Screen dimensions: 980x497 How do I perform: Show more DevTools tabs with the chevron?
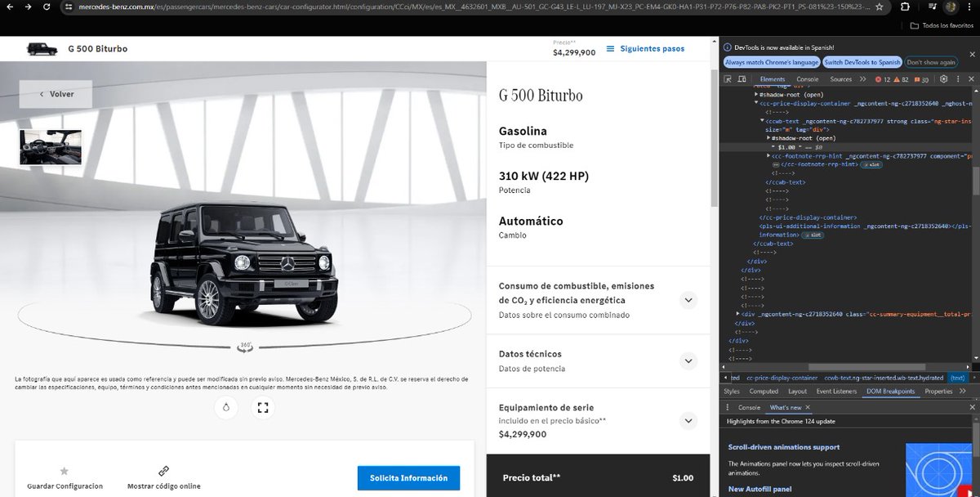tap(864, 79)
